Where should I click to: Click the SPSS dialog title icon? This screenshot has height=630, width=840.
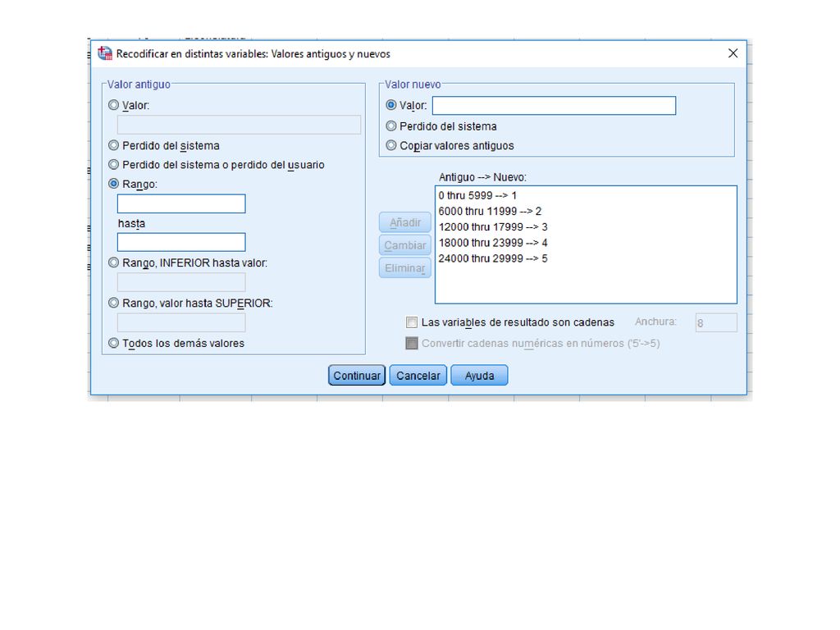tap(105, 53)
